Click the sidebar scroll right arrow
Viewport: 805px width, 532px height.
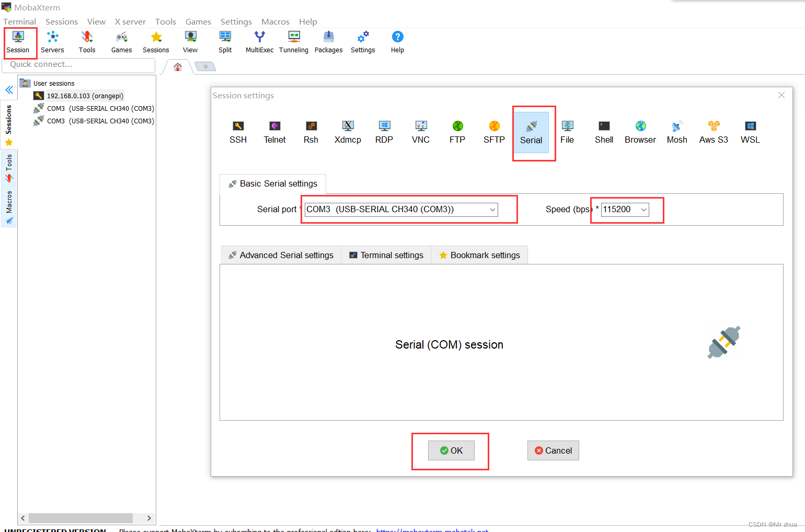(x=149, y=518)
